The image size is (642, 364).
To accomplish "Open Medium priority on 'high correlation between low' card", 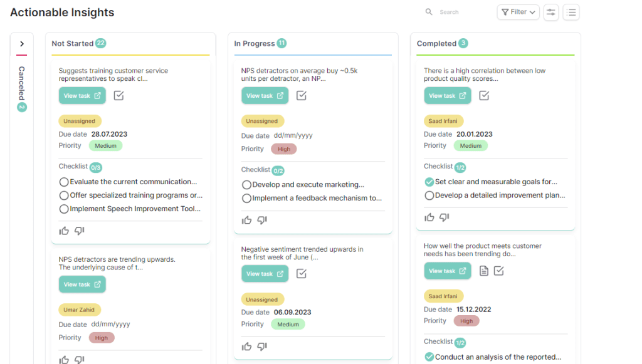I will 470,145.
